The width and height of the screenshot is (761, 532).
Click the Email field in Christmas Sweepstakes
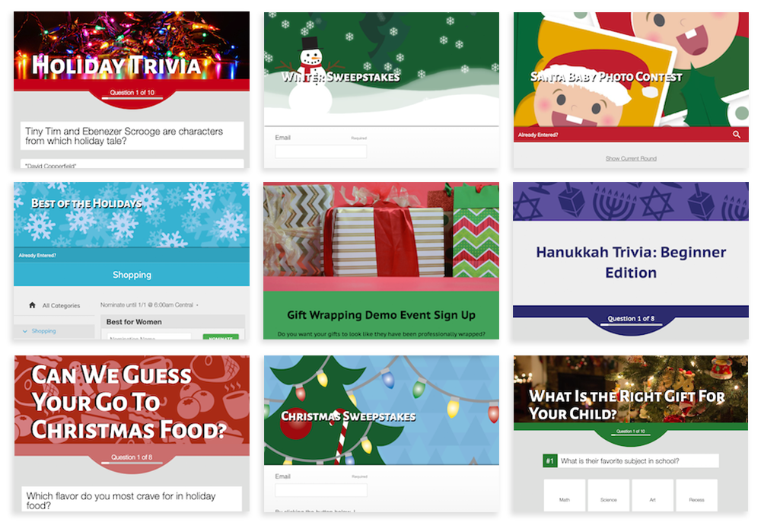point(321,490)
